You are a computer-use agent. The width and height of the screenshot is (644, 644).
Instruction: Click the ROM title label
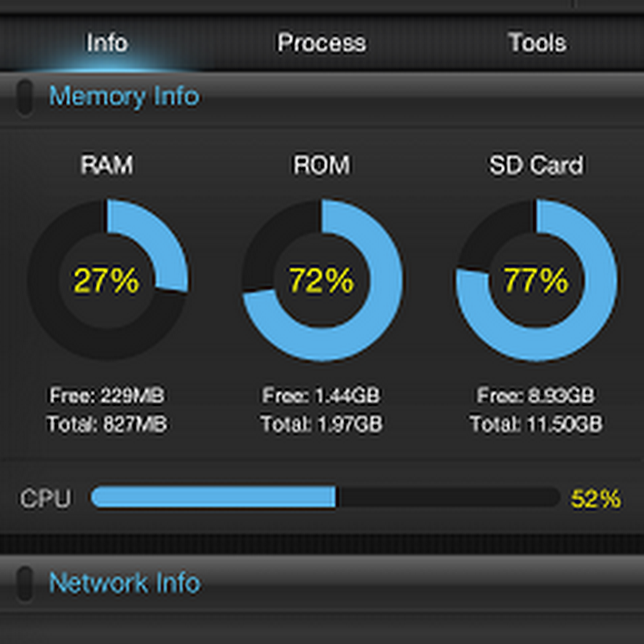point(321,165)
